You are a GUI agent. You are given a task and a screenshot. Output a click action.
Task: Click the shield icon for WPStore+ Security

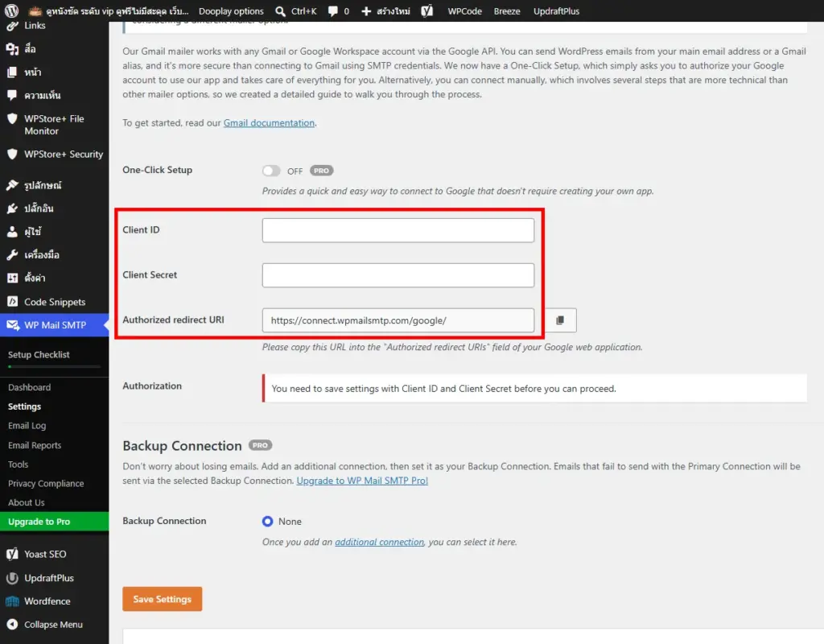coord(12,154)
